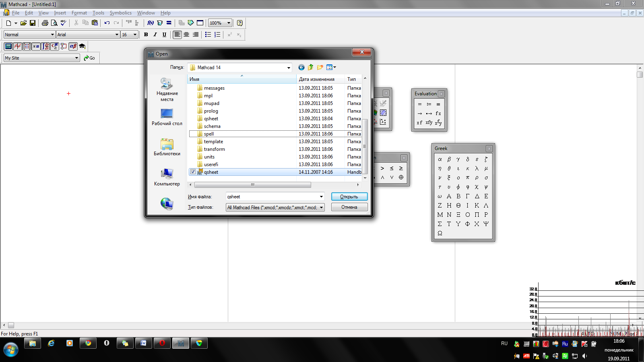Open the Programming toolbar palette

pyautogui.click(x=64, y=46)
